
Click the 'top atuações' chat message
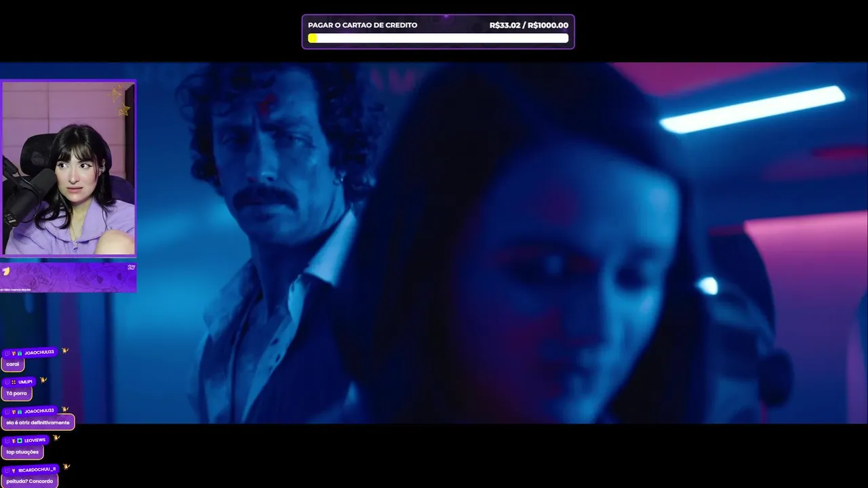pyautogui.click(x=22, y=452)
